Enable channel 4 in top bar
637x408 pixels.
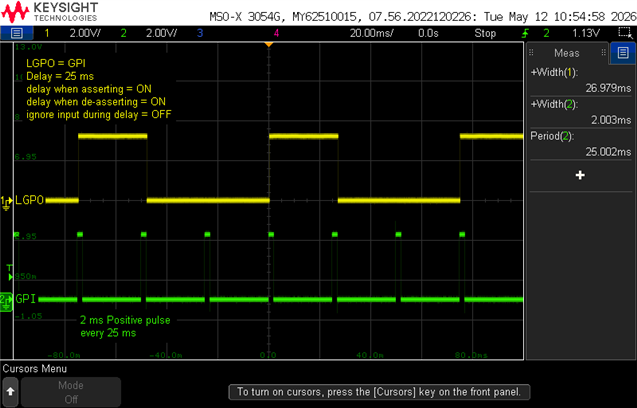coord(276,33)
